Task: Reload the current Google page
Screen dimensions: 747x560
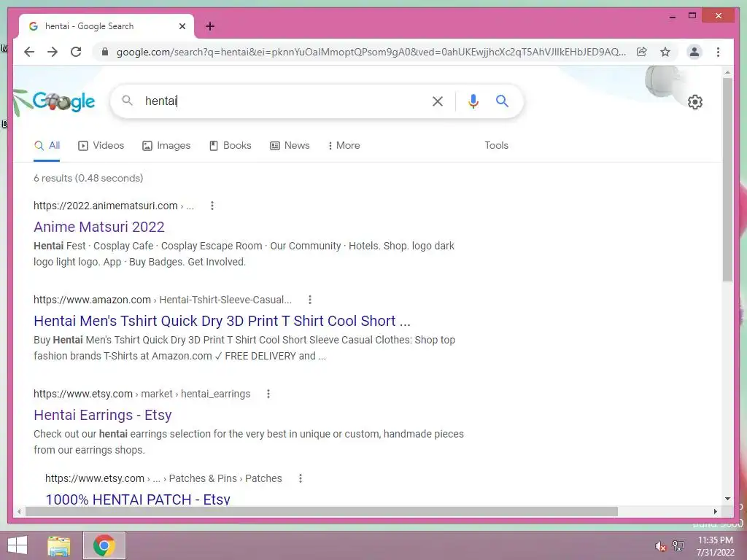Action: [76, 52]
